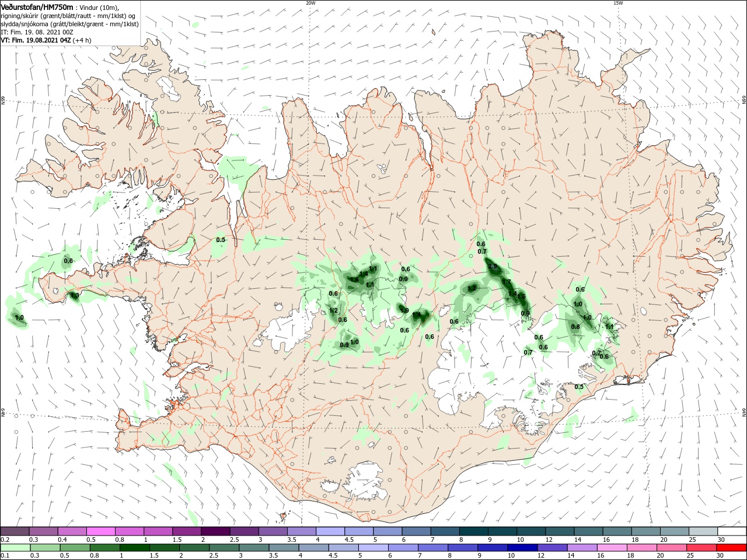Click the 0.8 value on the eastern highlands
The width and height of the screenshot is (747, 560).
click(x=575, y=327)
